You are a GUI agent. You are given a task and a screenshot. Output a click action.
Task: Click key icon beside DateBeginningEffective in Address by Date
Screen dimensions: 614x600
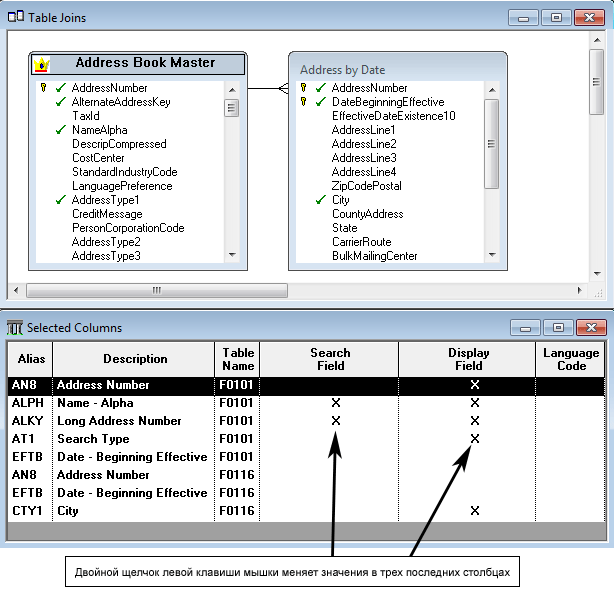click(x=303, y=102)
